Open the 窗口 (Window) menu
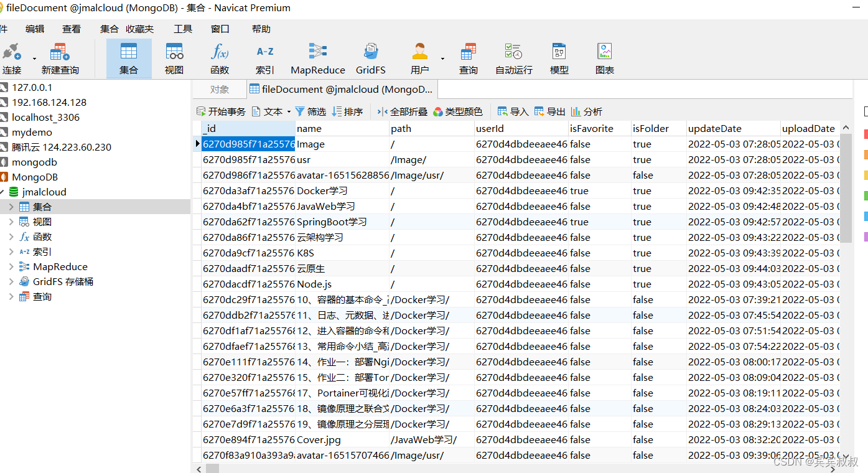The image size is (868, 473). click(x=220, y=29)
